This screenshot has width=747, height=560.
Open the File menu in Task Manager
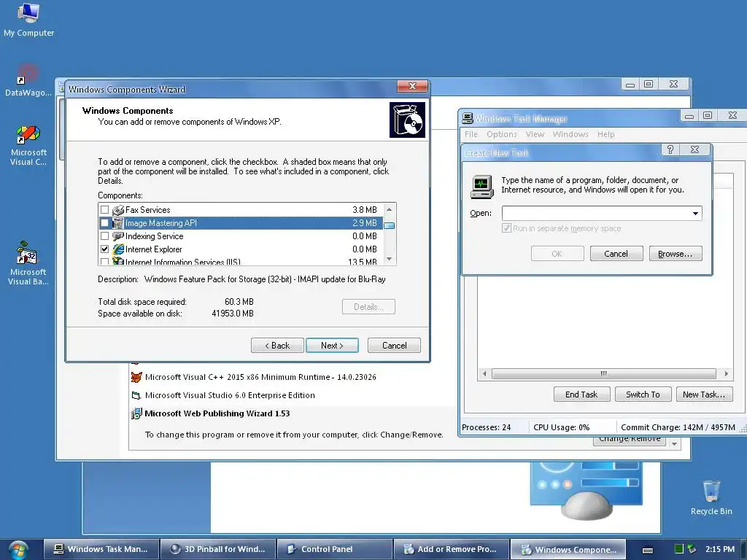click(471, 134)
